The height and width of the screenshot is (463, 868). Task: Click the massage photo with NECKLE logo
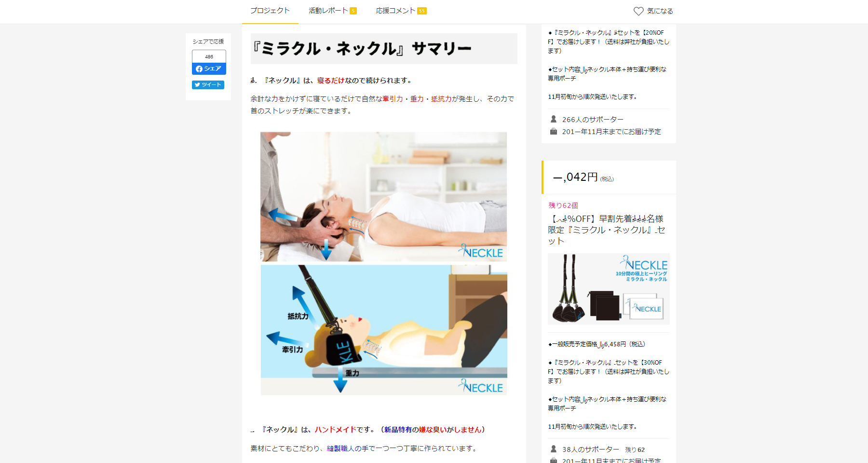coord(383,197)
